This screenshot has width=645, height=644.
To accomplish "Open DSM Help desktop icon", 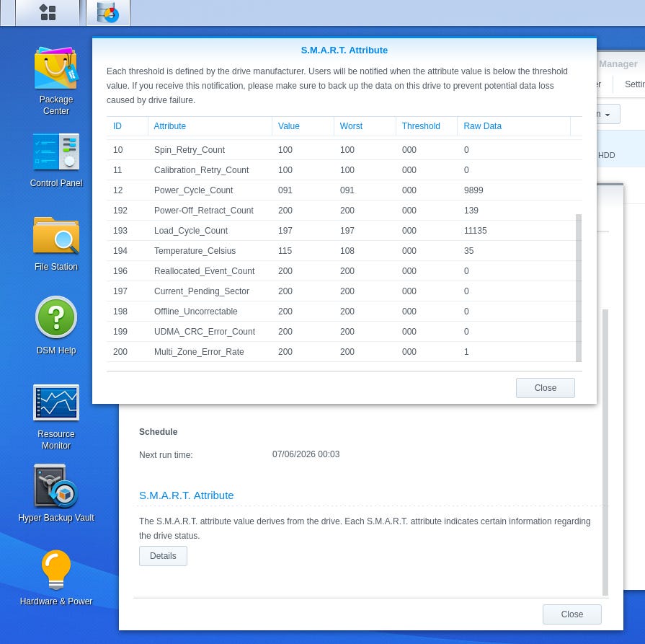I will (56, 325).
